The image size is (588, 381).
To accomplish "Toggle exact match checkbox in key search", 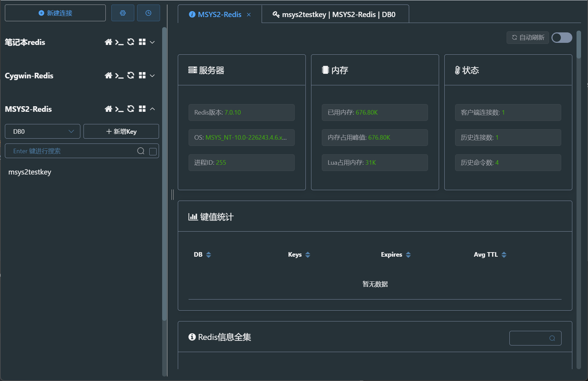I will [x=153, y=151].
